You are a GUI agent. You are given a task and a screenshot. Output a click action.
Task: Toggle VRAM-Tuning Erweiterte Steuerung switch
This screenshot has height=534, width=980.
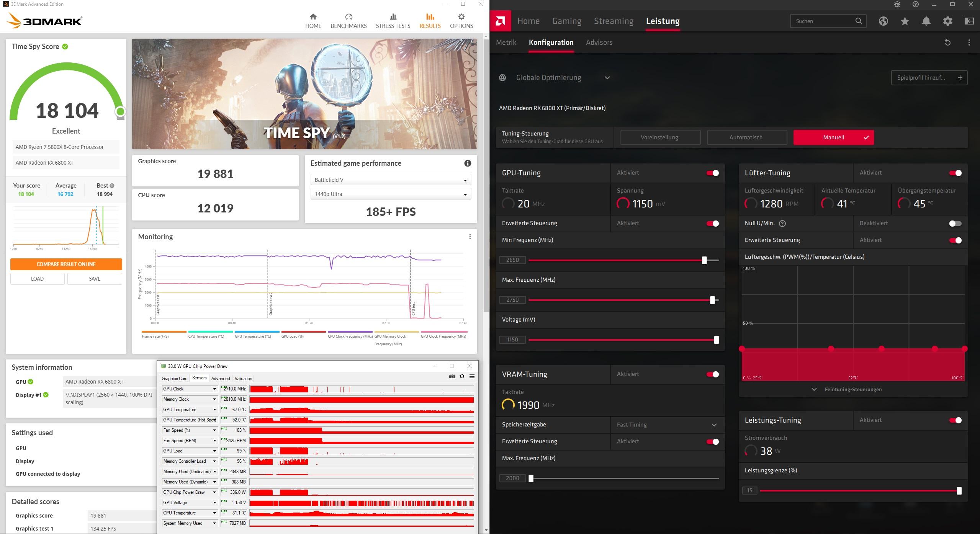pyautogui.click(x=713, y=442)
